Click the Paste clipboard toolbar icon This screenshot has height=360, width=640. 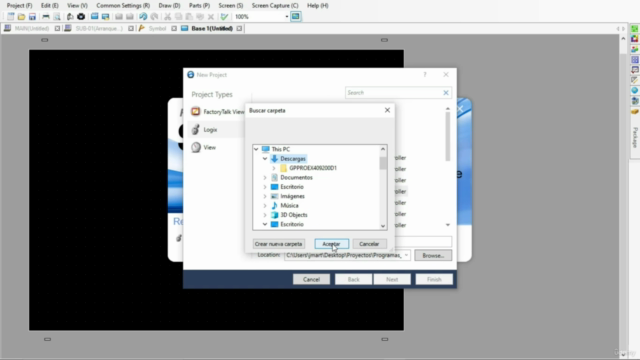tap(189, 16)
